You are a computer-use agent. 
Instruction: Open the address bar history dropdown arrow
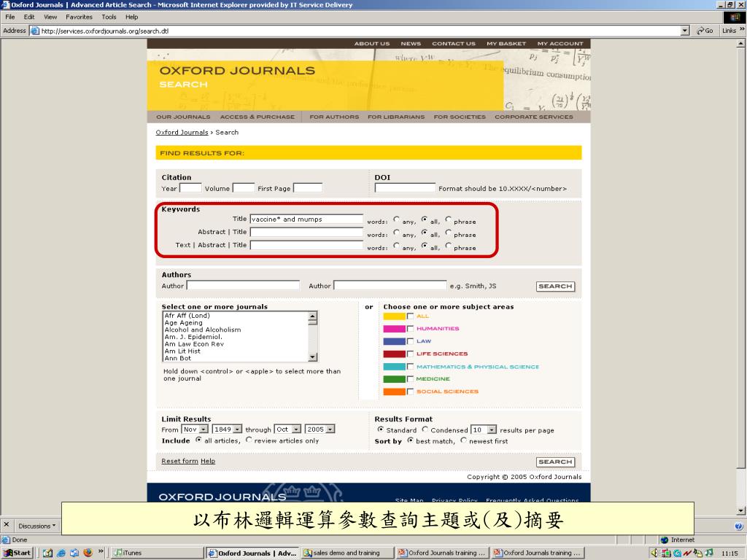pos(685,31)
